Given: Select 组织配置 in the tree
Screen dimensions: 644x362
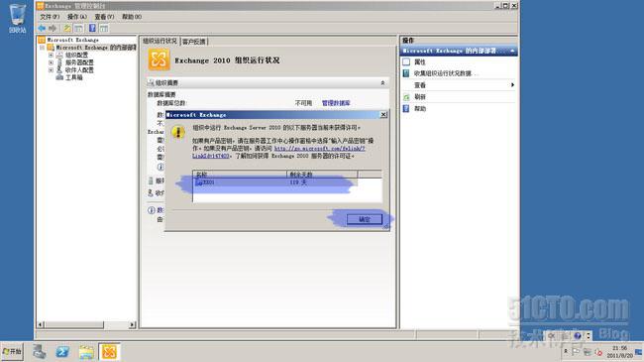Looking at the screenshot, I should 76,56.
